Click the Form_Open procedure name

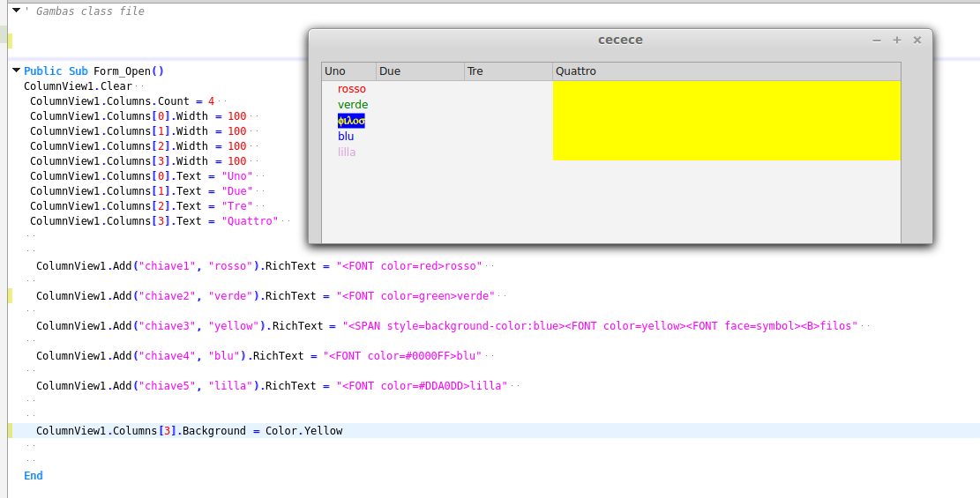[123, 71]
